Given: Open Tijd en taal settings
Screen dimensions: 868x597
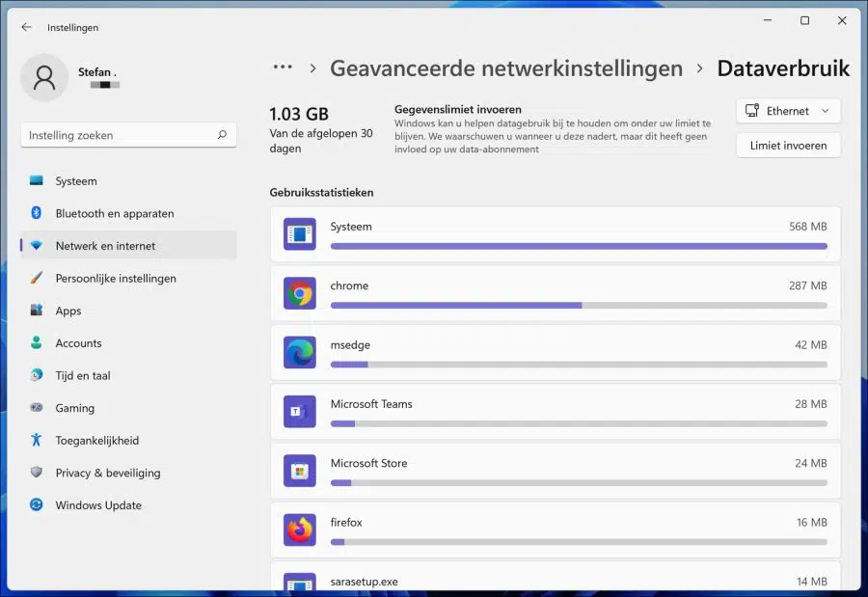Looking at the screenshot, I should click(128, 375).
